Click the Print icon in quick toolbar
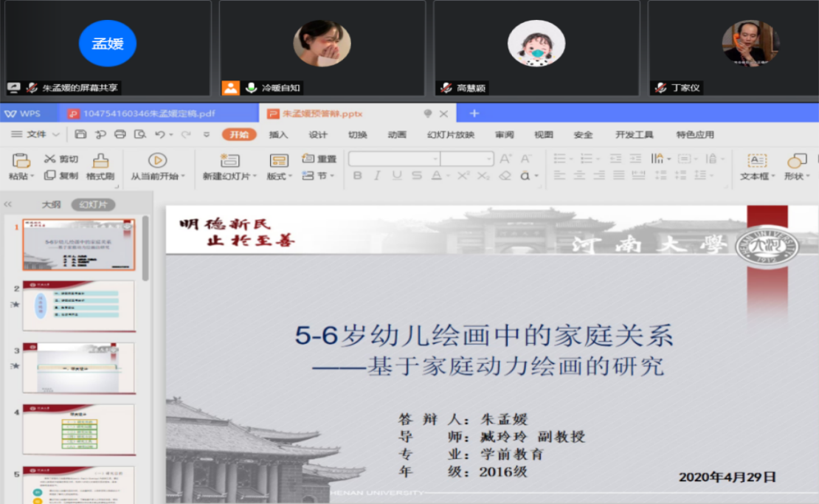Viewport: 819px width, 504px height. pos(120,134)
